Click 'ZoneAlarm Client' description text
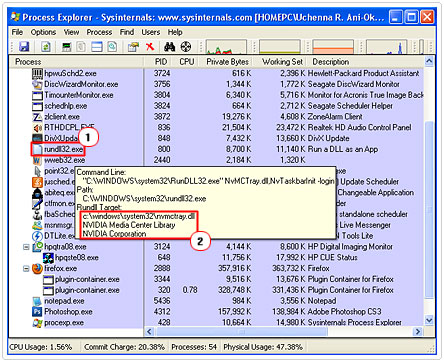The height and width of the screenshot is (362, 444). click(335, 117)
